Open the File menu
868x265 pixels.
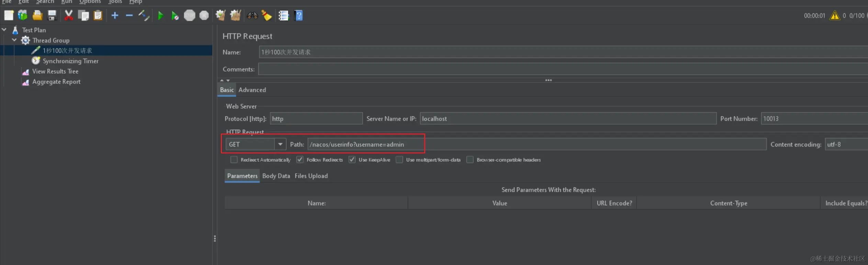pos(7,2)
